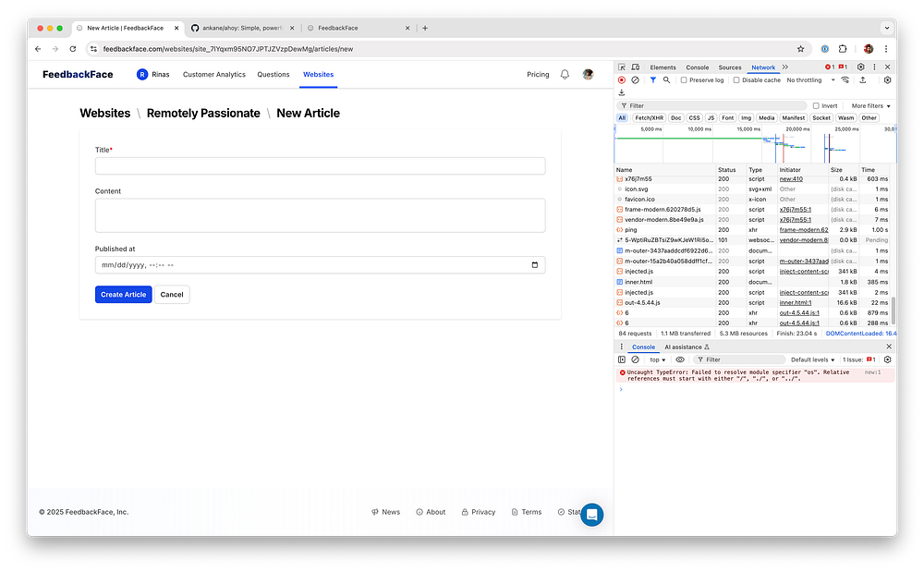Open the No throttling dropdown
The image size is (924, 572).
click(x=811, y=80)
